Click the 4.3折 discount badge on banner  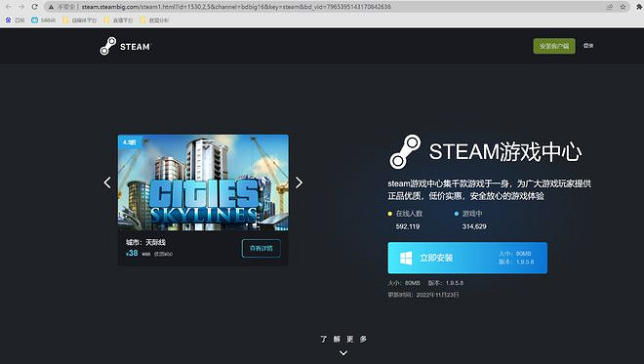[x=130, y=142]
